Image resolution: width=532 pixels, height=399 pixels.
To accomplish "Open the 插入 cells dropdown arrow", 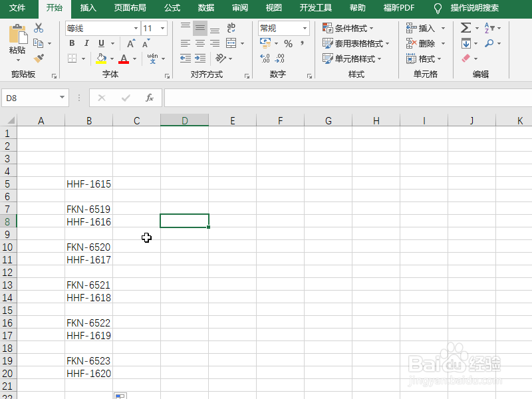I will (443, 28).
